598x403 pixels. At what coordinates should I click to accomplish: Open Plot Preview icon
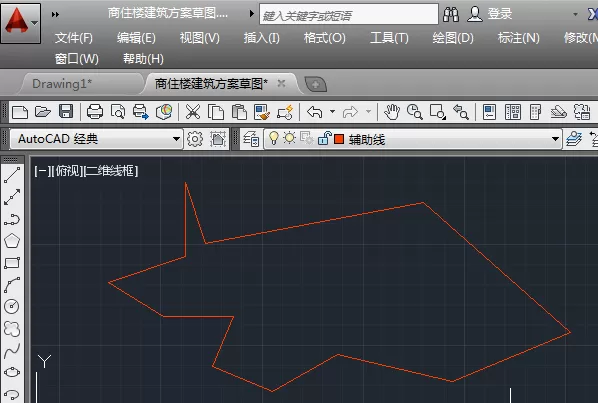[118, 112]
